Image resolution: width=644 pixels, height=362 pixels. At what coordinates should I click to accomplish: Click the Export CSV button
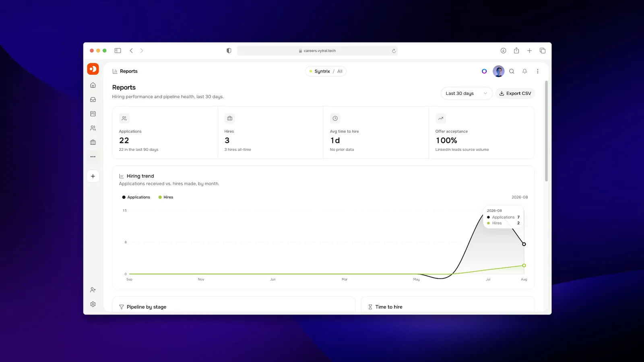click(x=515, y=93)
